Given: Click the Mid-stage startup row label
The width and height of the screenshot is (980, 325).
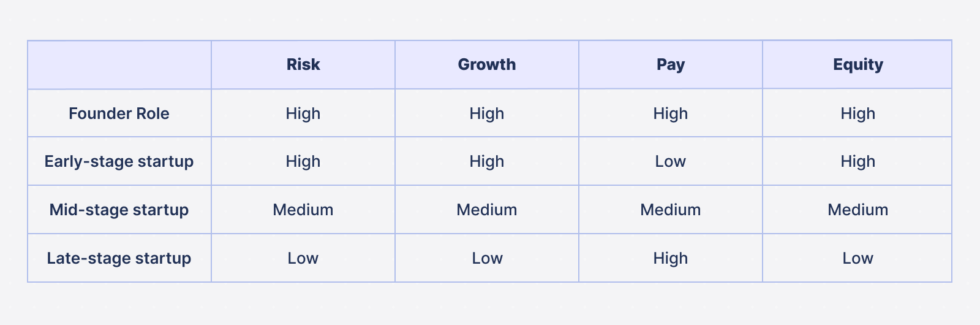Looking at the screenshot, I should 119,210.
